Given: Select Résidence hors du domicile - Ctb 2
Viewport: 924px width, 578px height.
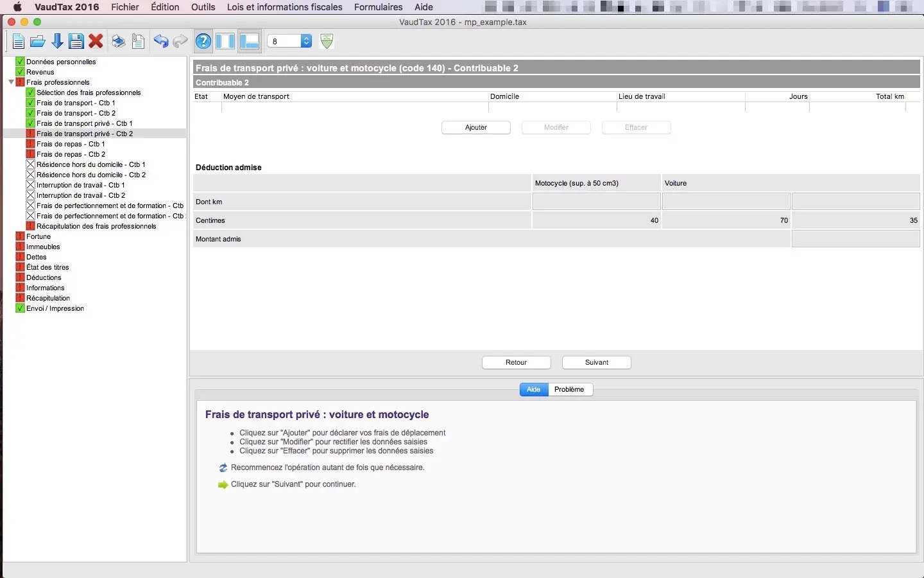Looking at the screenshot, I should (x=91, y=175).
